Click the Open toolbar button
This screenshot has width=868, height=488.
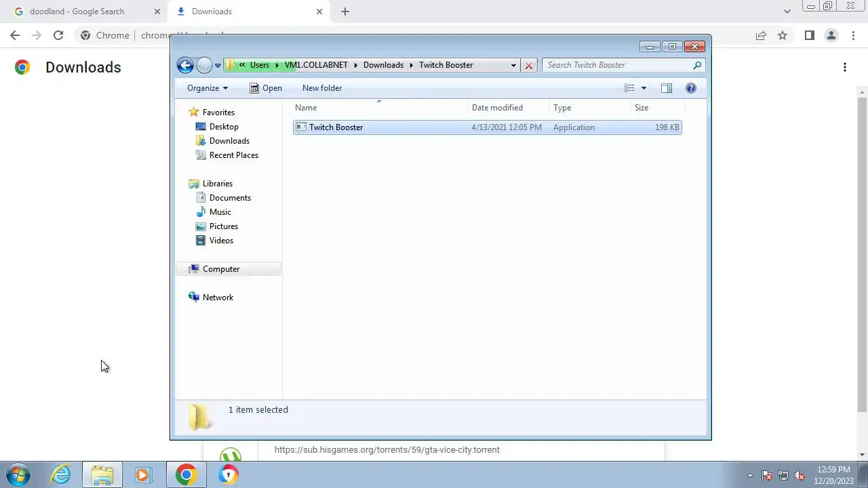(x=265, y=88)
